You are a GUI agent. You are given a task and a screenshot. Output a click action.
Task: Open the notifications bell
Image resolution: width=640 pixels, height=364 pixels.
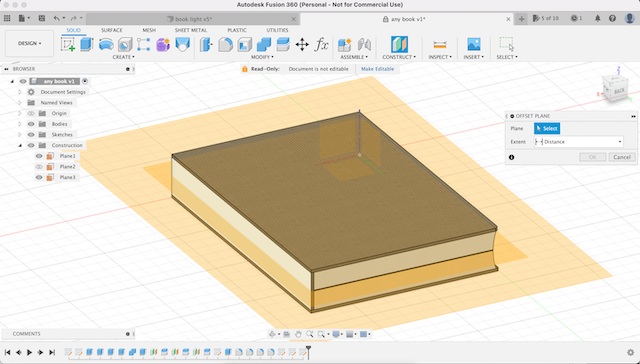(598, 18)
